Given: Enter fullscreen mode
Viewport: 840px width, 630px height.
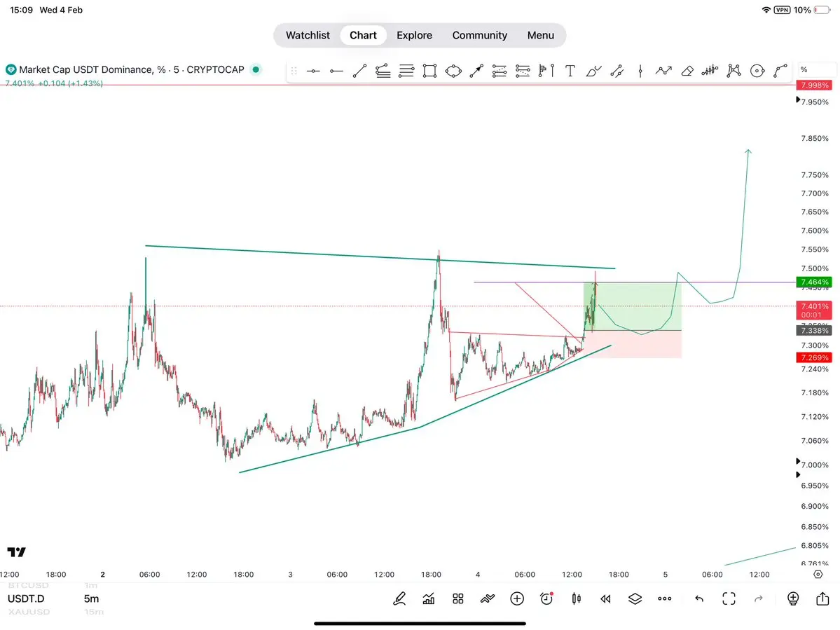Looking at the screenshot, I should (729, 598).
